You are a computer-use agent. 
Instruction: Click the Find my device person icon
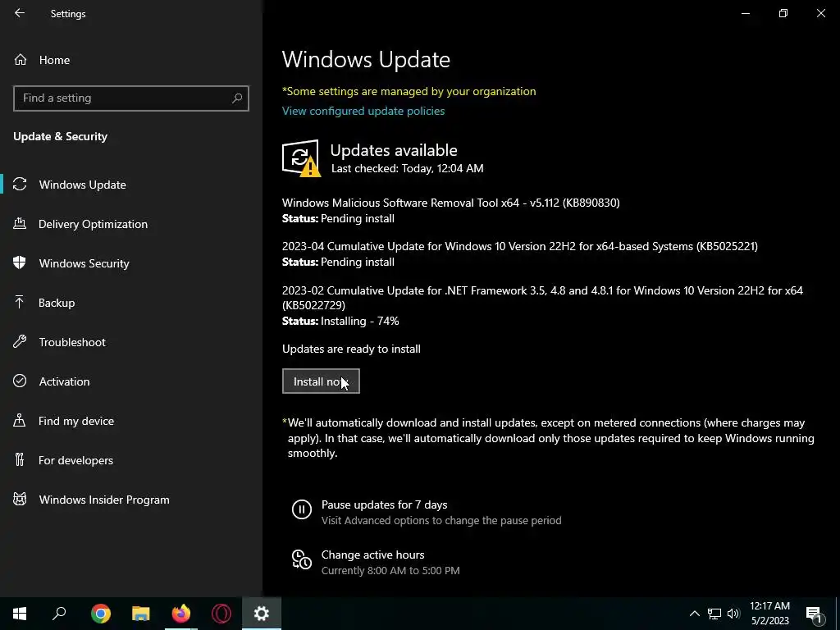coord(20,420)
